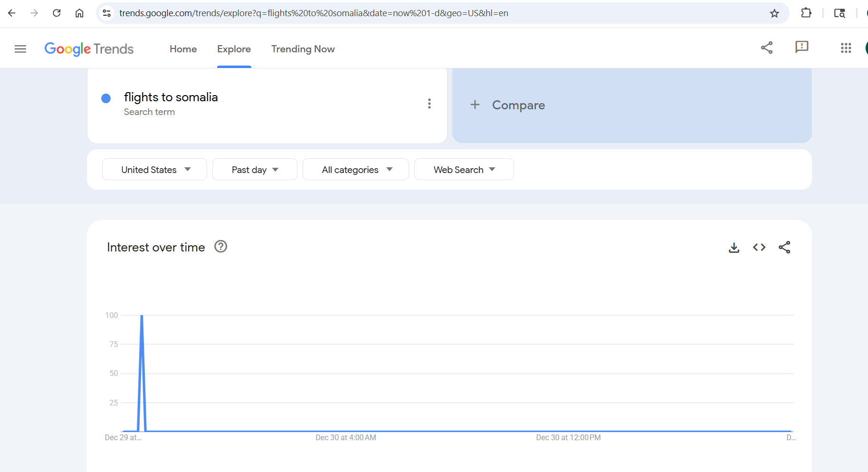Select the Explore tab
868x472 pixels.
[x=234, y=49]
